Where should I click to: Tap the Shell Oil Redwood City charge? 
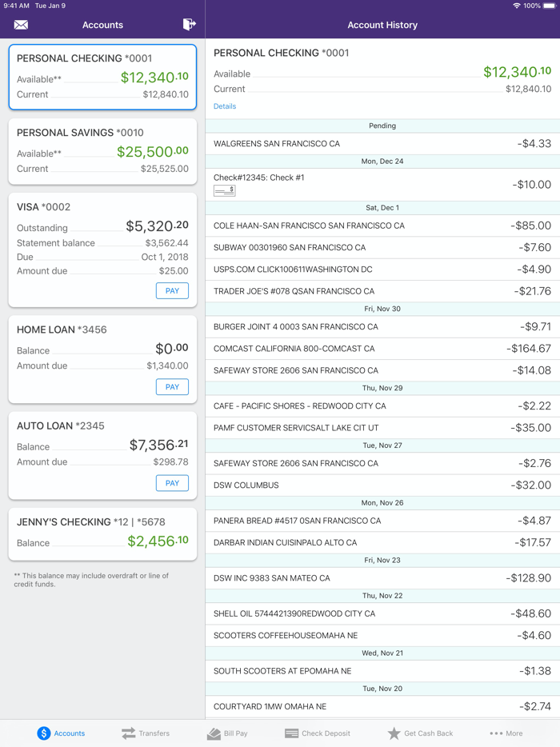pyautogui.click(x=382, y=613)
